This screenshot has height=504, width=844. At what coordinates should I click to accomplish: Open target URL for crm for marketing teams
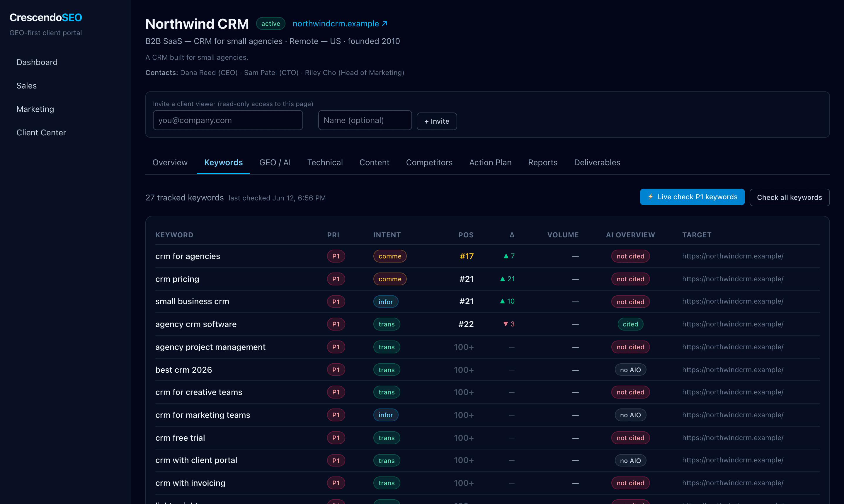click(733, 415)
